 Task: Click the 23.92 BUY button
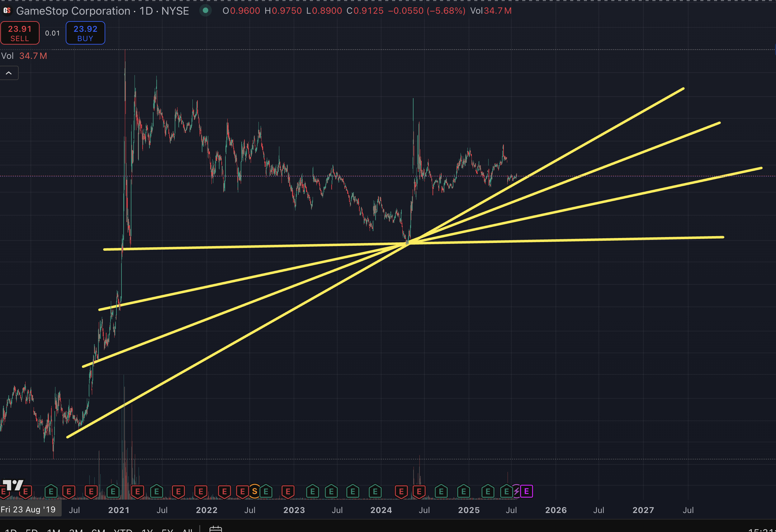86,33
